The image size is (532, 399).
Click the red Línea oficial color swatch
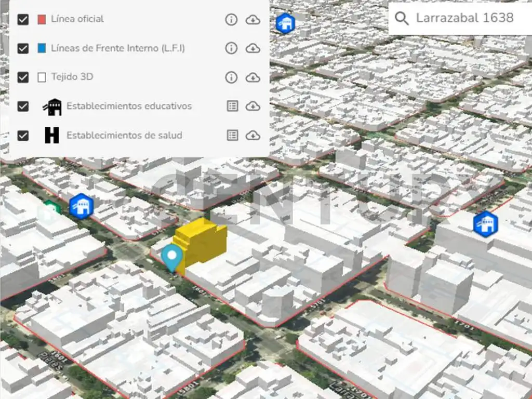[x=42, y=20]
